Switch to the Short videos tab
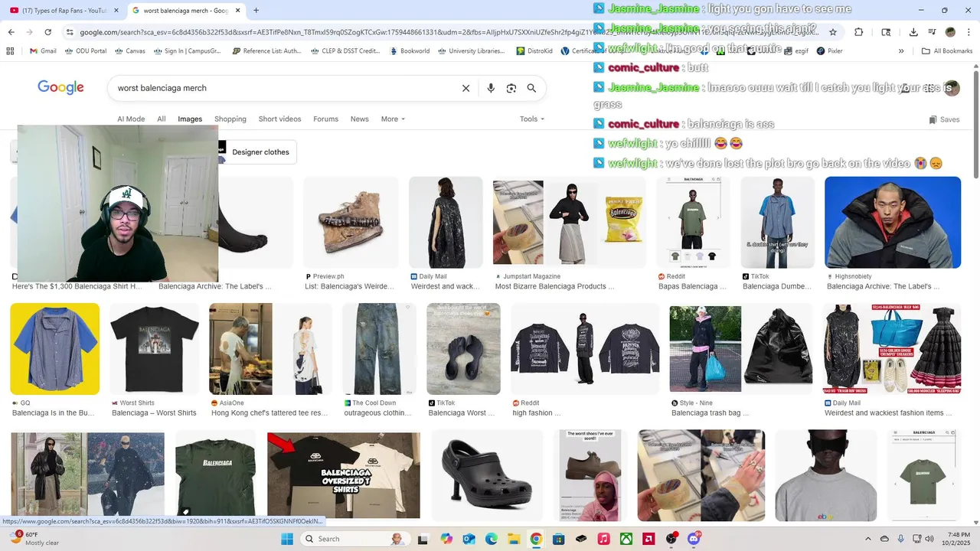 pyautogui.click(x=279, y=119)
